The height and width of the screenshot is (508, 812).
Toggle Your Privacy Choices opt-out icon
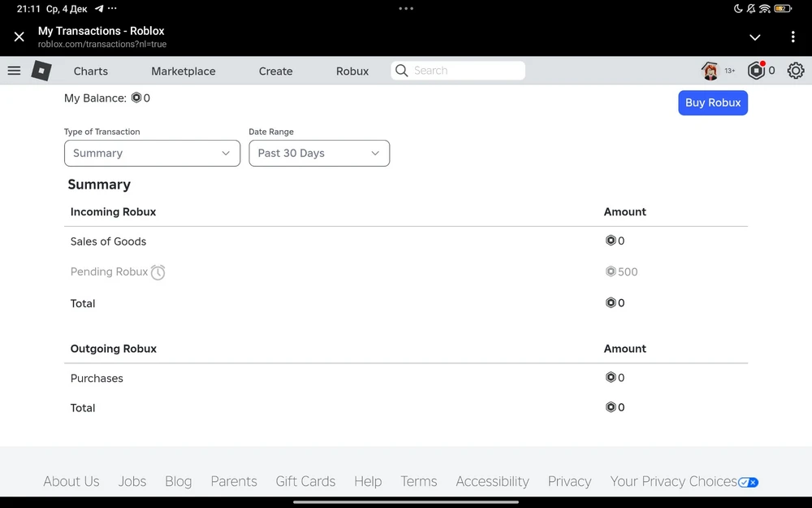point(749,482)
